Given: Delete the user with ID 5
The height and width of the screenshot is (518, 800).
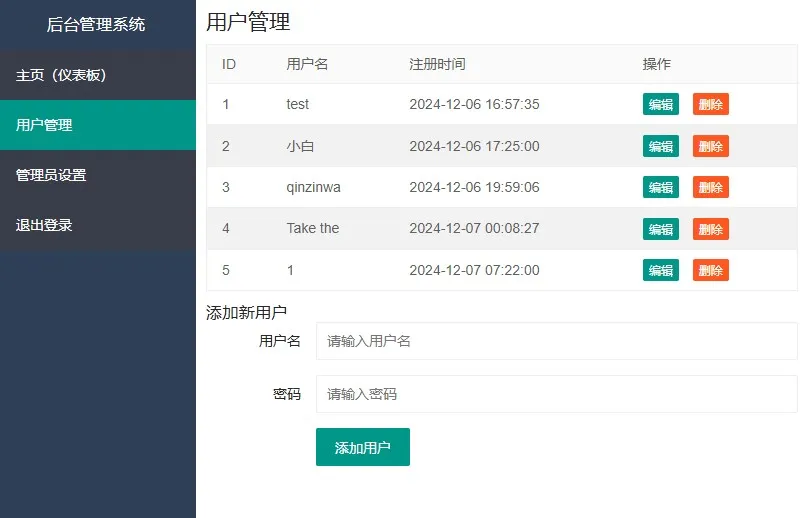Looking at the screenshot, I should point(711,270).
